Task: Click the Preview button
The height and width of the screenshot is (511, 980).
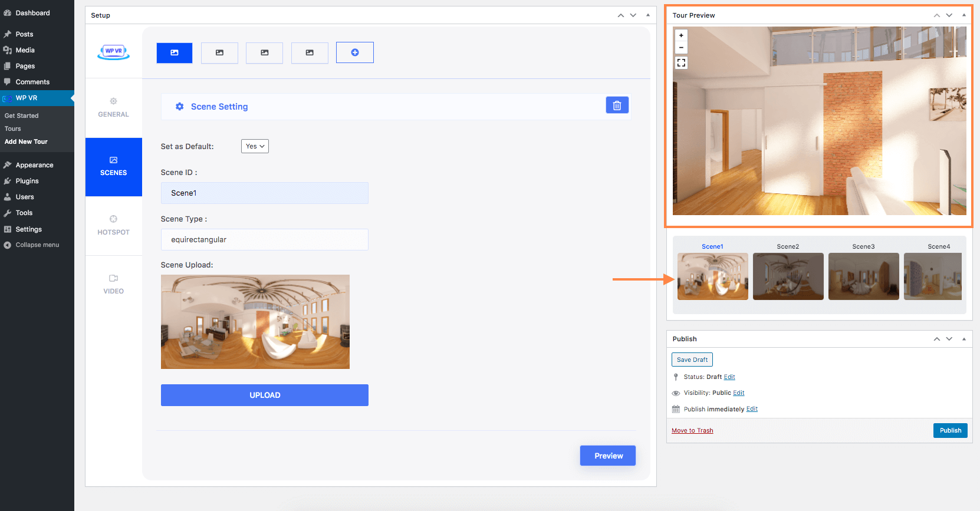Action: point(608,456)
